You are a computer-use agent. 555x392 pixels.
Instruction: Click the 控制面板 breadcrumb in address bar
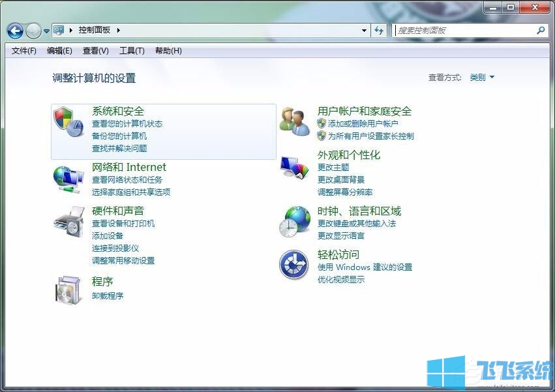point(94,31)
